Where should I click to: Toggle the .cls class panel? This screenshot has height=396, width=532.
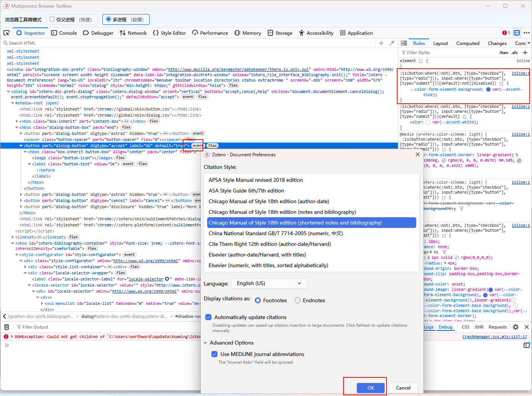coord(514,53)
